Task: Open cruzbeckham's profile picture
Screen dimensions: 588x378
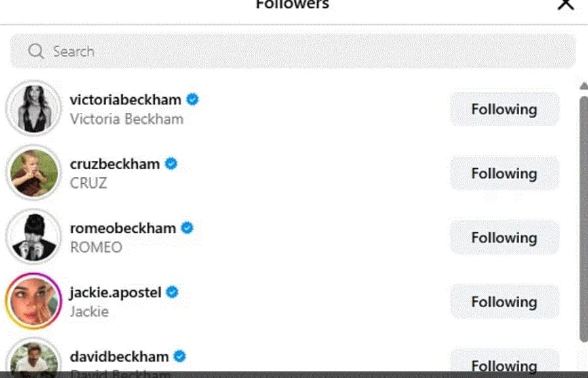Action: point(33,173)
